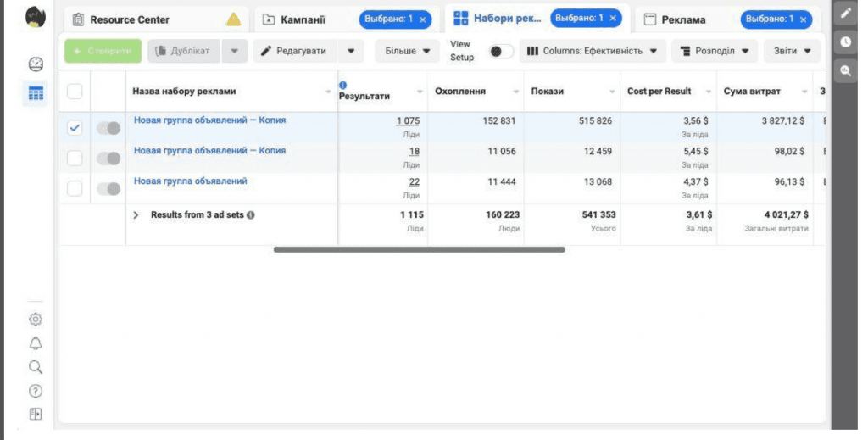868x440 pixels.
Task: Click the search magnifier in sidebar
Action: pyautogui.click(x=36, y=367)
